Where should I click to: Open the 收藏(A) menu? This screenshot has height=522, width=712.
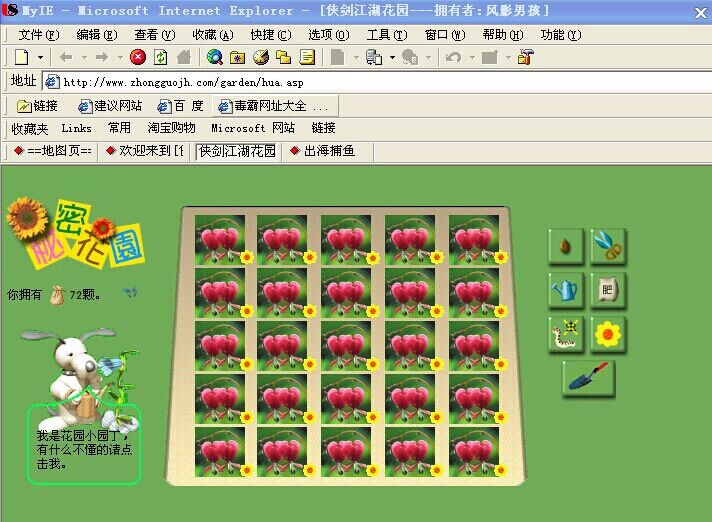pos(213,35)
